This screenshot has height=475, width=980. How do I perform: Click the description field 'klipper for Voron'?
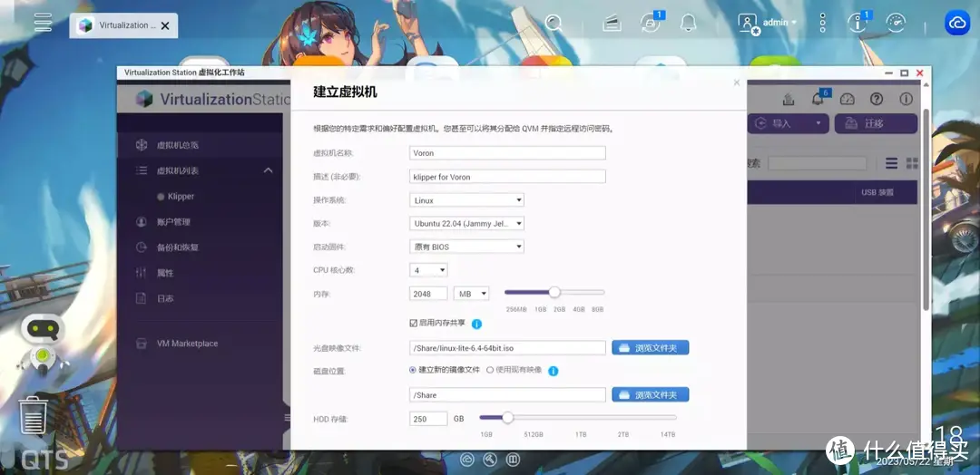click(x=507, y=177)
